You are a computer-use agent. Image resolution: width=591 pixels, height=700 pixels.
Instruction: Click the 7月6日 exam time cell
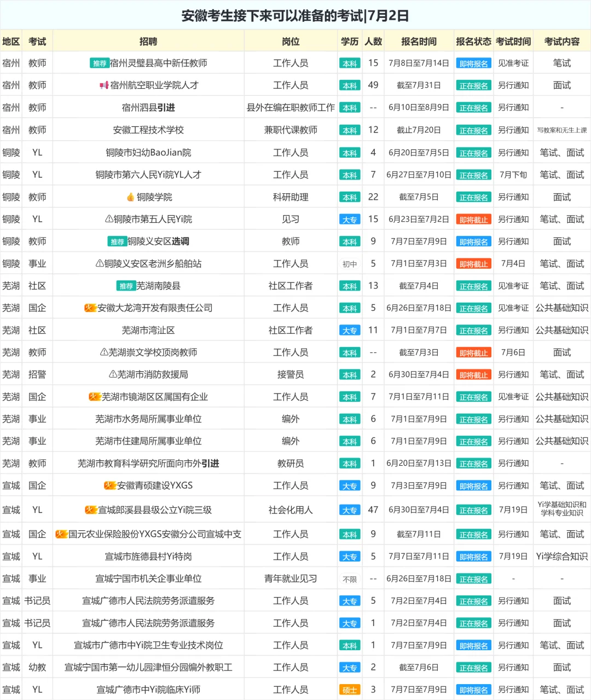click(513, 352)
